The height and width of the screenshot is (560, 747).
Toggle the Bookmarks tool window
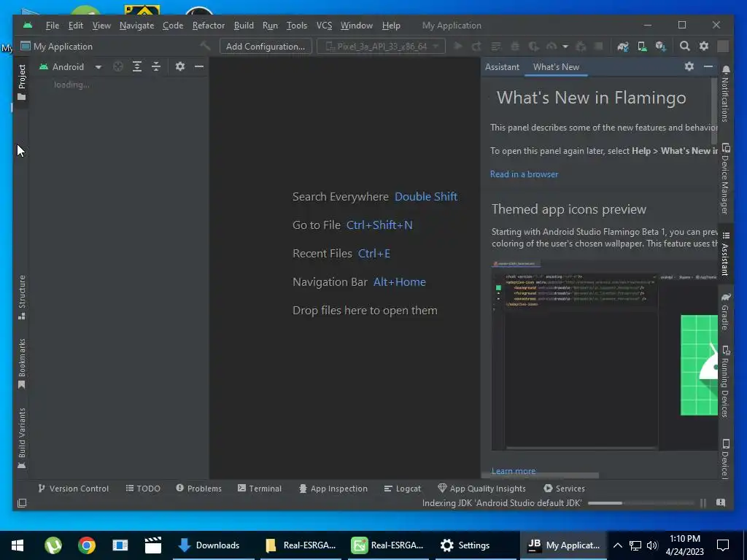point(21,364)
